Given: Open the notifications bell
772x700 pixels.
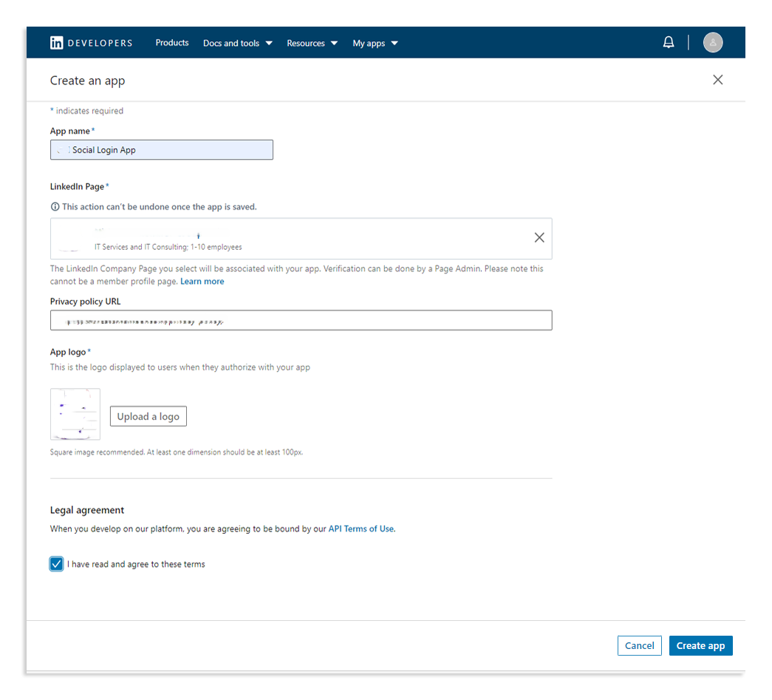Looking at the screenshot, I should [668, 42].
